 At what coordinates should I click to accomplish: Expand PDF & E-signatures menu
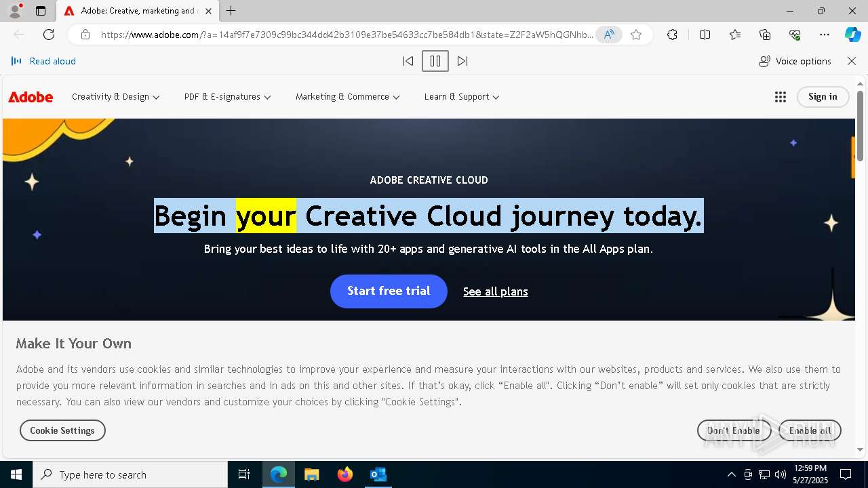[x=228, y=97]
